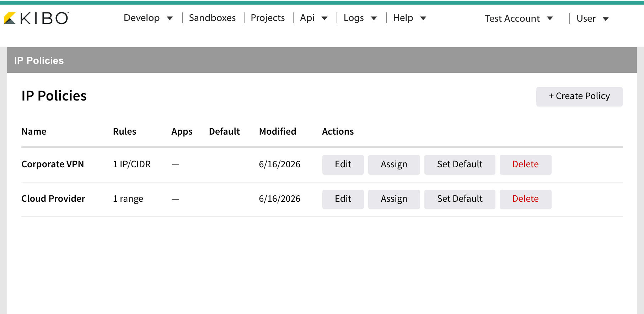Assign the Cloud Provider policy
Viewport: 644px width, 314px height.
click(x=394, y=199)
